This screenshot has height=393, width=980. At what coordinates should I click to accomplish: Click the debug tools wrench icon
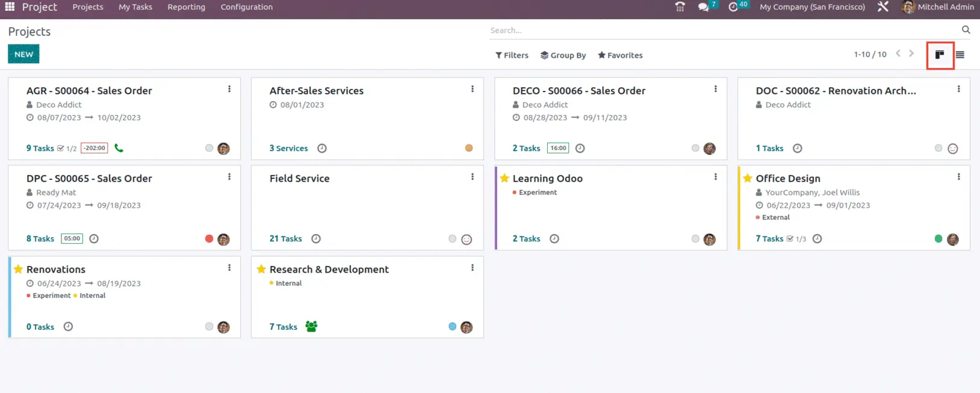882,7
